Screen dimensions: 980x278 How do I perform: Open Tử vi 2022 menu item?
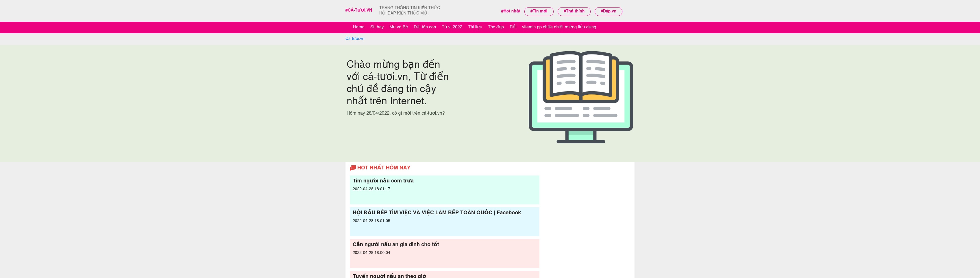click(452, 27)
